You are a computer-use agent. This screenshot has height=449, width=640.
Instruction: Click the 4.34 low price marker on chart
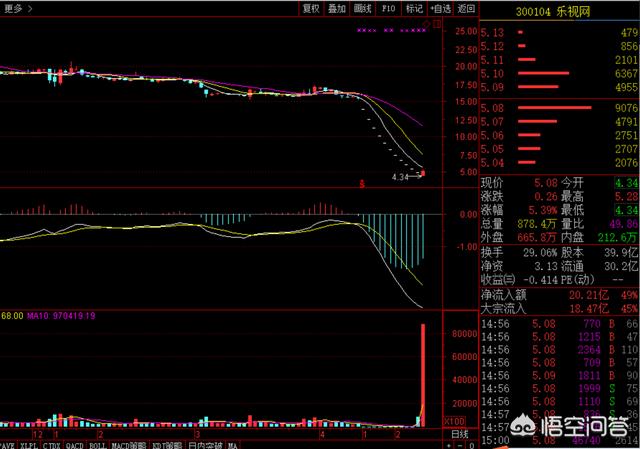click(402, 177)
